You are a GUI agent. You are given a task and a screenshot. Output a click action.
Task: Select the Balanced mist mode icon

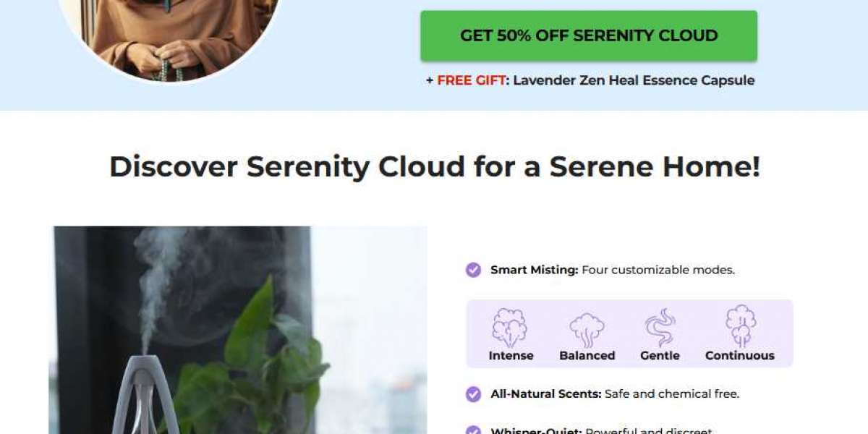coord(587,331)
